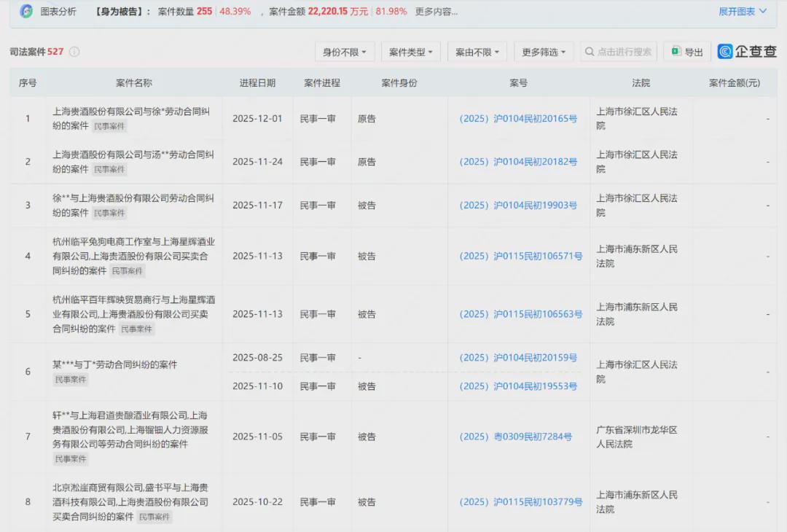
Task: Click the 案件金额(元) column header
Action: pos(734,83)
